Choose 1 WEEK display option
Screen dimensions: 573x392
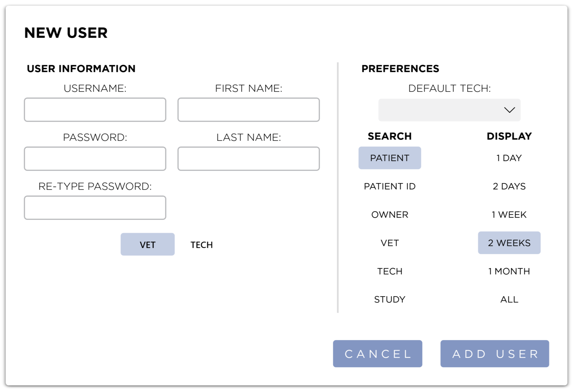click(x=509, y=215)
